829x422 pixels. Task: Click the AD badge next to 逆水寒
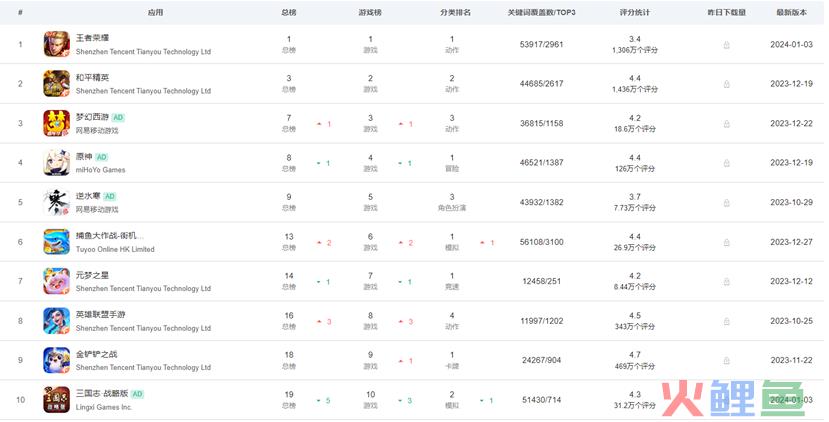109,196
